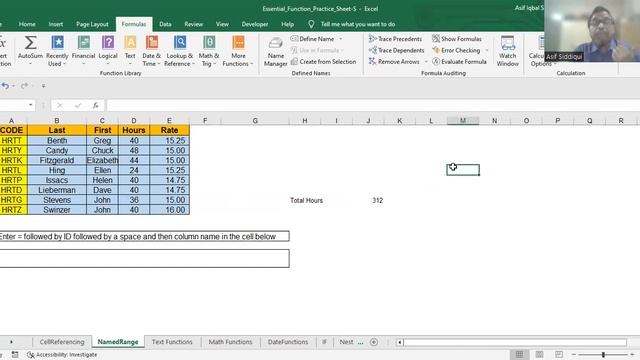
Task: Expand the Remove Arrows dropdown arrow
Action: (426, 62)
